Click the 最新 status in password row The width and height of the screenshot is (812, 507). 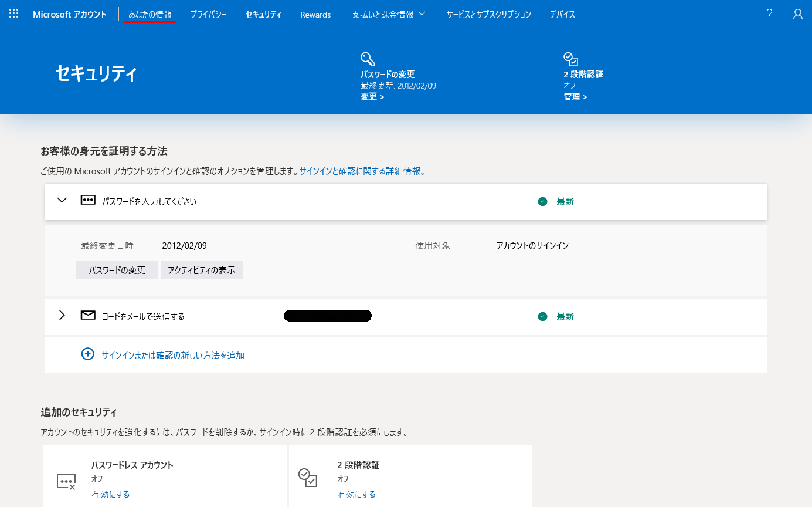(565, 201)
